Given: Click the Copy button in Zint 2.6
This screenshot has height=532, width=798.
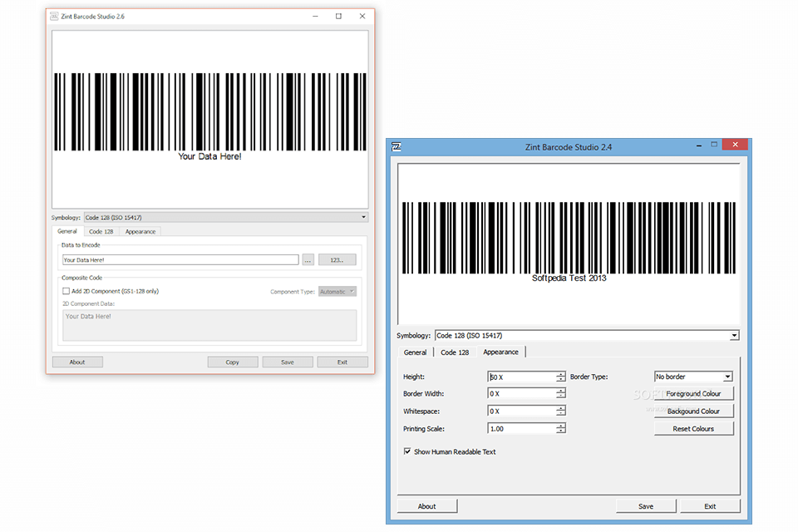Looking at the screenshot, I should pos(233,362).
